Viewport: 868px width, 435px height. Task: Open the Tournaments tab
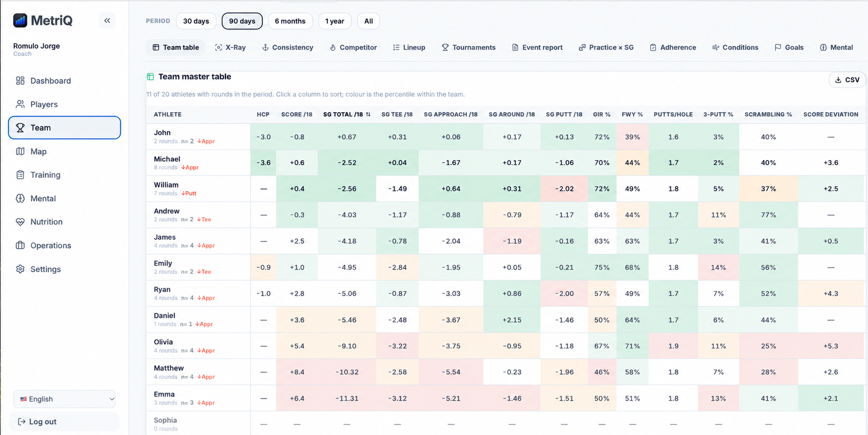[x=469, y=48]
